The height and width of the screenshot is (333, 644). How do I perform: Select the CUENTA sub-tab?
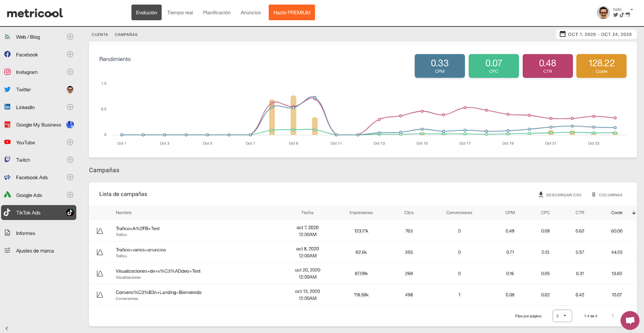100,35
